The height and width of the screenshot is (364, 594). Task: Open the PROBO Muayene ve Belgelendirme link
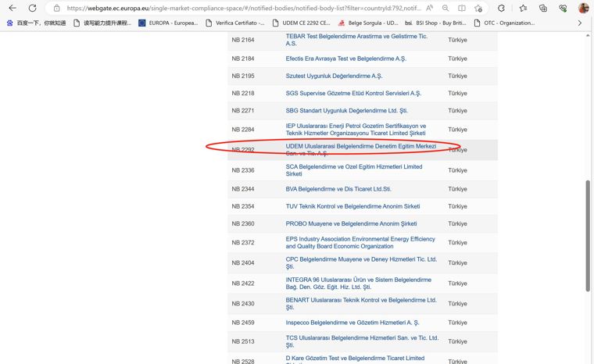tap(351, 224)
